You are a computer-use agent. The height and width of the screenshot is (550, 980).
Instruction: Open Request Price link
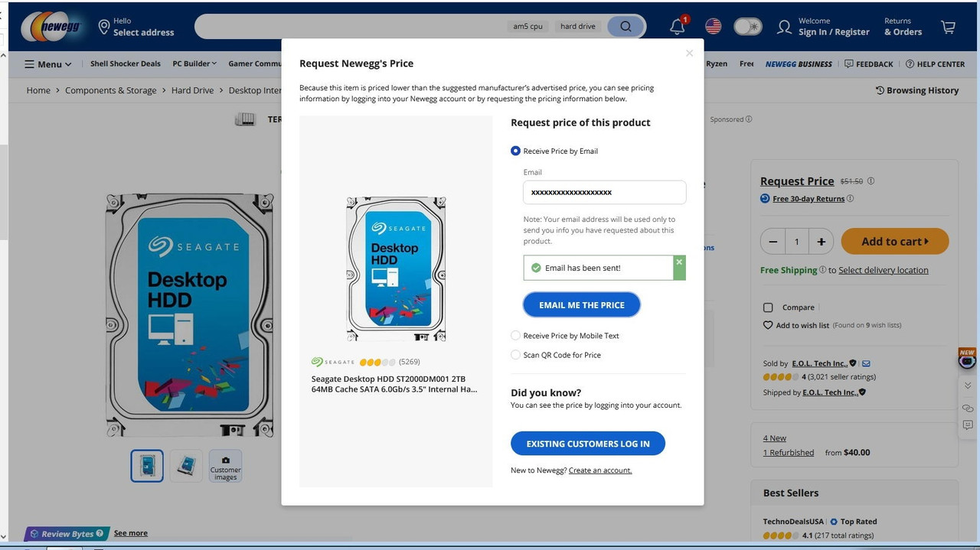[x=797, y=181]
